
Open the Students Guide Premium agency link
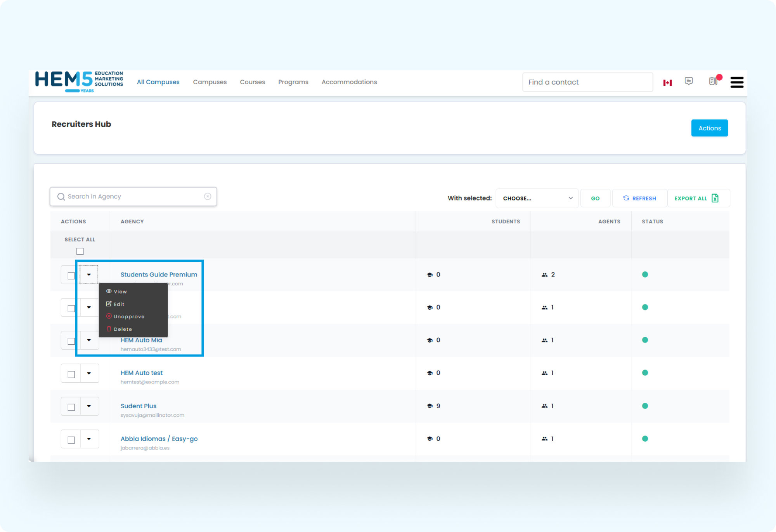pyautogui.click(x=159, y=275)
